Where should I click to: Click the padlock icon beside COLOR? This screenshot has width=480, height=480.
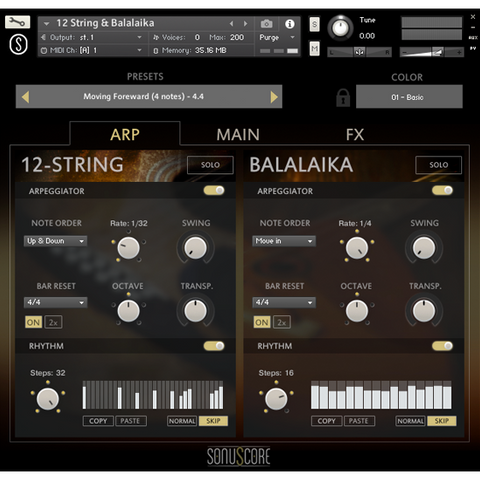(x=343, y=98)
